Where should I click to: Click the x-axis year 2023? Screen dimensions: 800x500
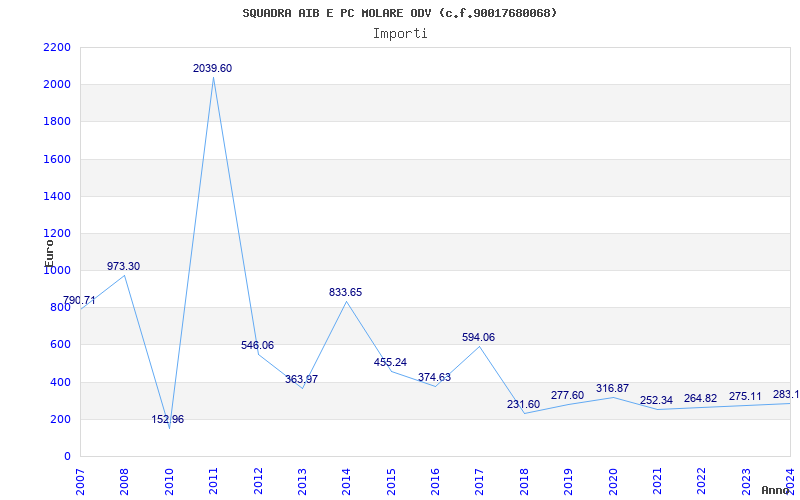(x=746, y=482)
